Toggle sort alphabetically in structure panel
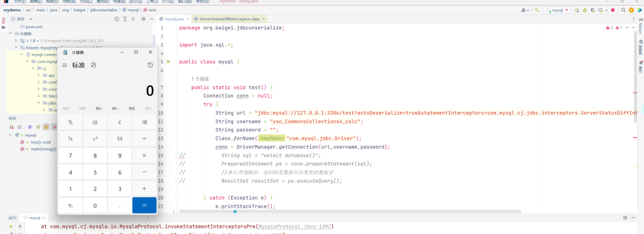644x234 pixels. tap(20, 127)
